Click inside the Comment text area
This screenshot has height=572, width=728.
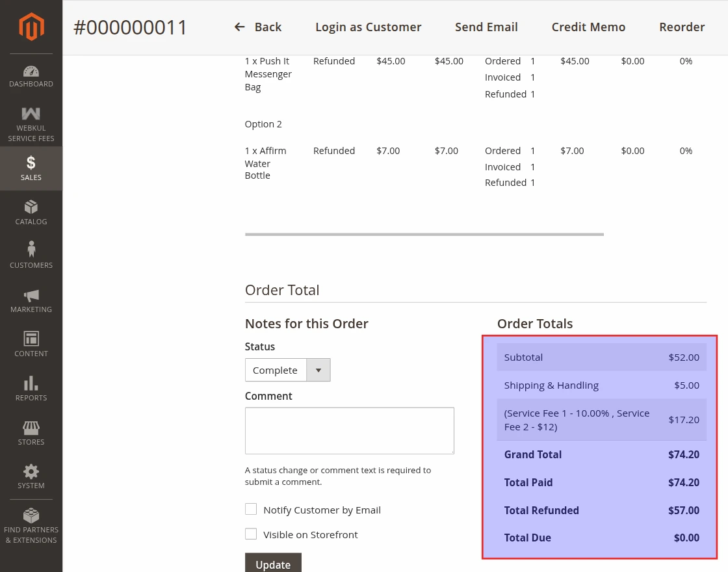tap(349, 430)
